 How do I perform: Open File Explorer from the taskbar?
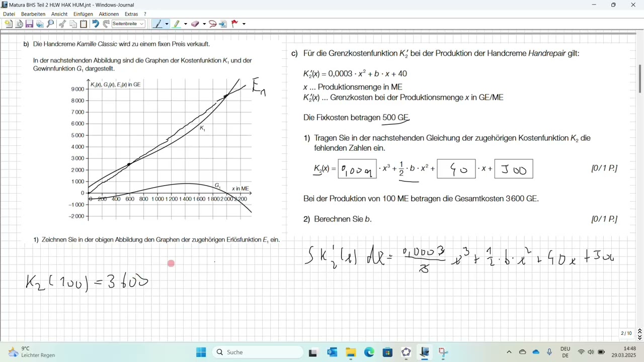point(351,352)
